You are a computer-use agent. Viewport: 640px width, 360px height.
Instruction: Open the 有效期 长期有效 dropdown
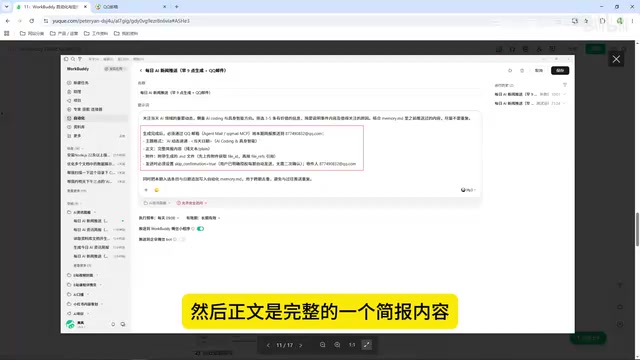point(203,218)
